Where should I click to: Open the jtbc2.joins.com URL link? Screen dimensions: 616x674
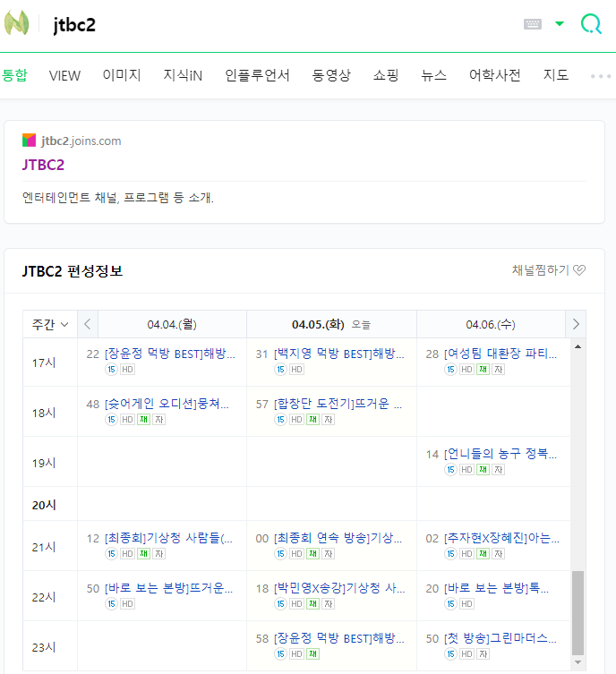[x=81, y=141]
